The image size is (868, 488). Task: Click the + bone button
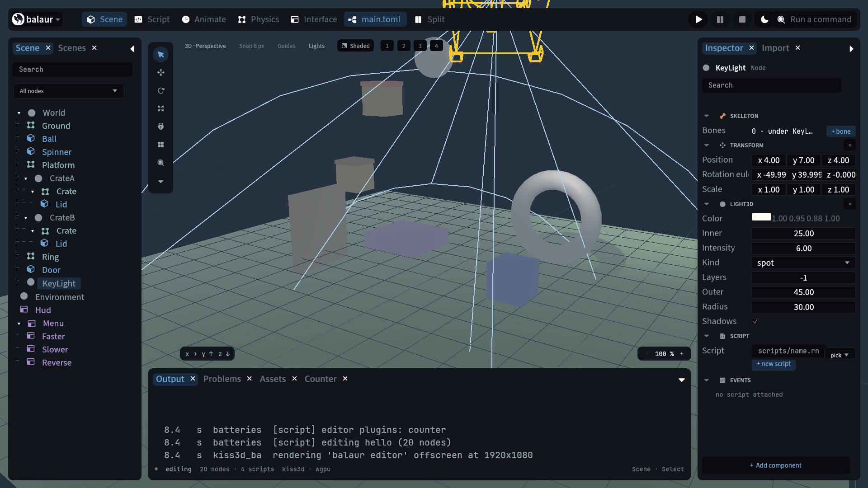[x=841, y=131]
